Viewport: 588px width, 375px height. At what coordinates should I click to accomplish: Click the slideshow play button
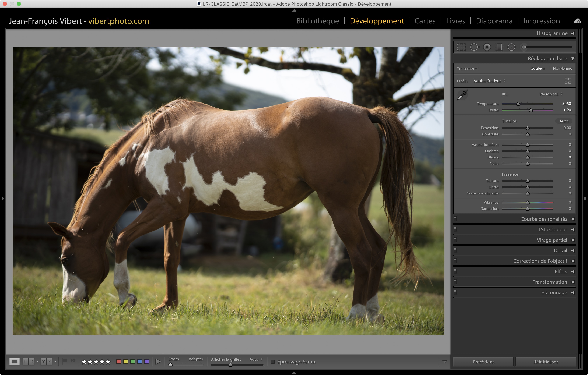click(158, 362)
